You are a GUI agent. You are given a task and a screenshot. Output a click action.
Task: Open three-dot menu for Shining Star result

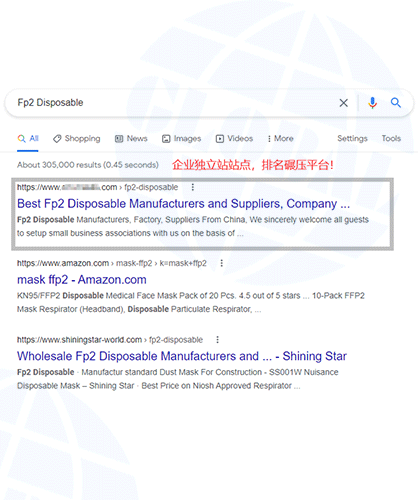[x=218, y=340]
